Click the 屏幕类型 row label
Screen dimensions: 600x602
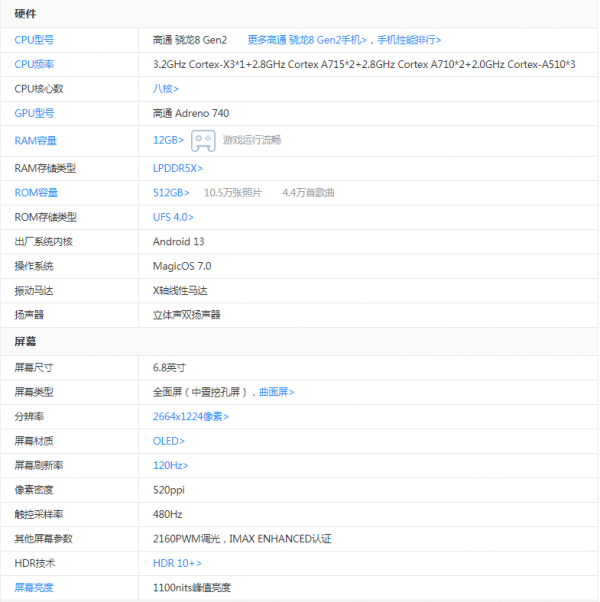tap(34, 392)
